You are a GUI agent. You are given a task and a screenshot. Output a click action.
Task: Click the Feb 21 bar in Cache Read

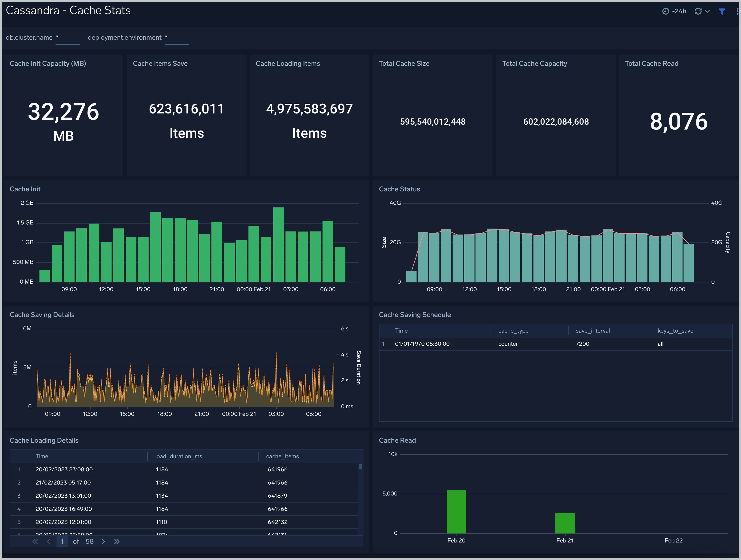click(565, 523)
